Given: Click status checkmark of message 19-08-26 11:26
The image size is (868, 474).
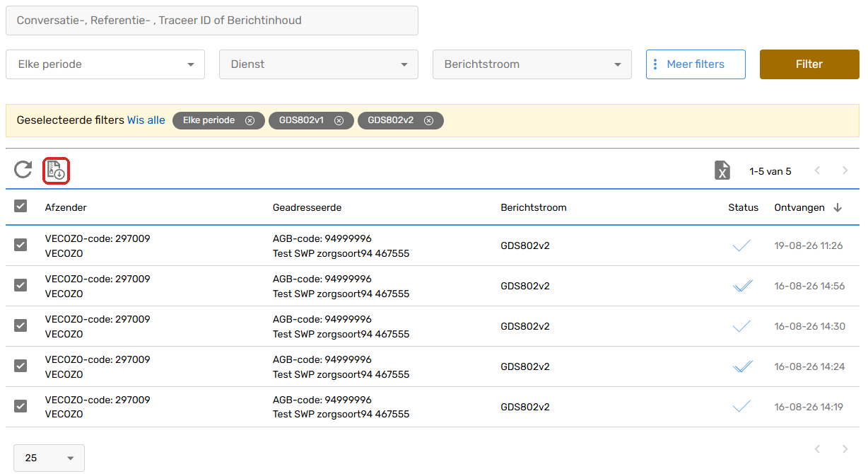Looking at the screenshot, I should (741, 245).
